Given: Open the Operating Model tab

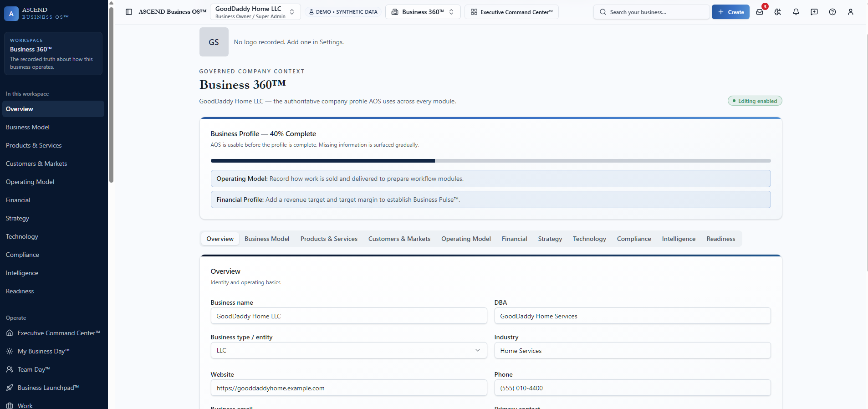Looking at the screenshot, I should [466, 239].
